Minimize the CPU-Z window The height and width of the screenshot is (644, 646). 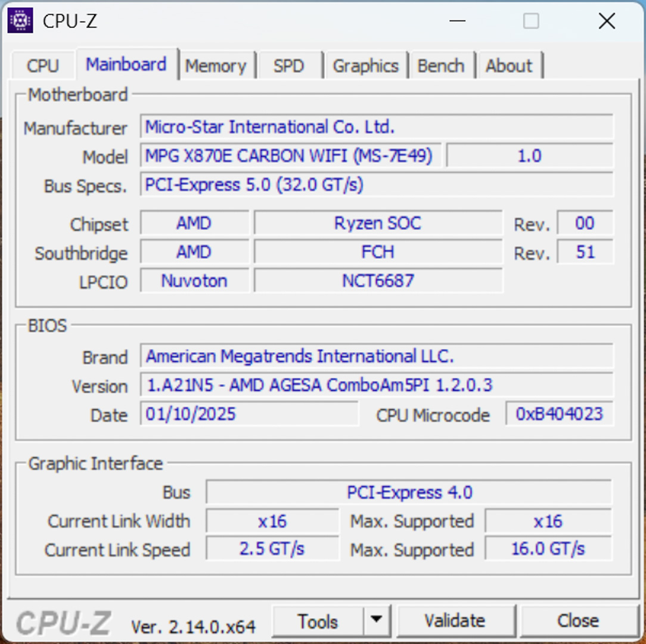coord(457,21)
